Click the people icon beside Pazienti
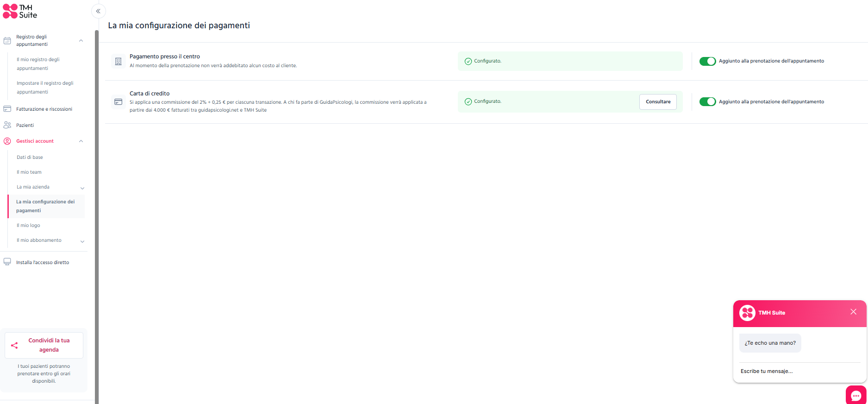 coord(7,125)
